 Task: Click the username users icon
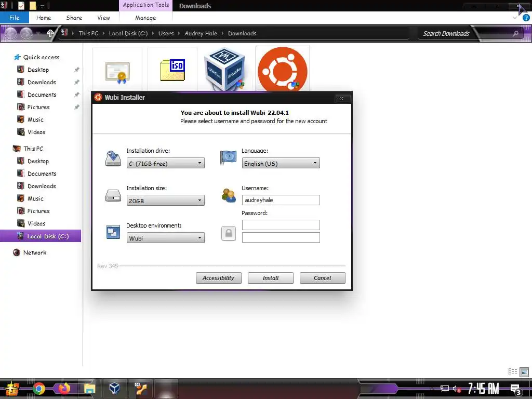(x=229, y=196)
